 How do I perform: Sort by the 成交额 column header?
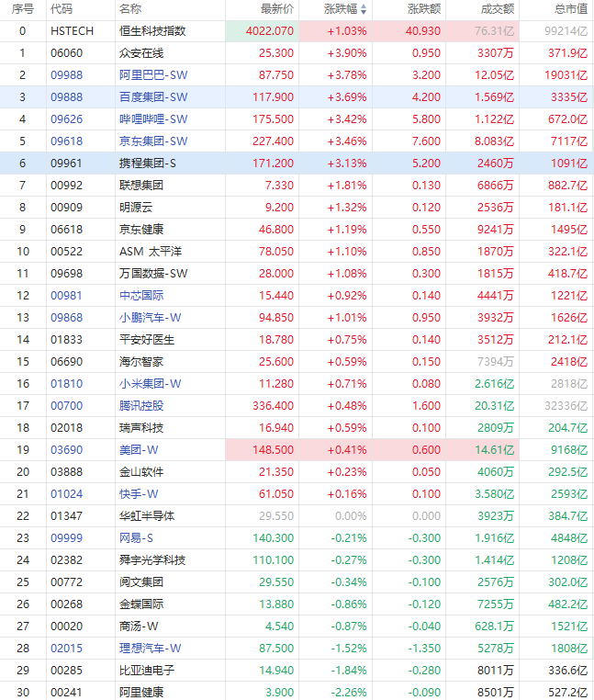pos(498,9)
